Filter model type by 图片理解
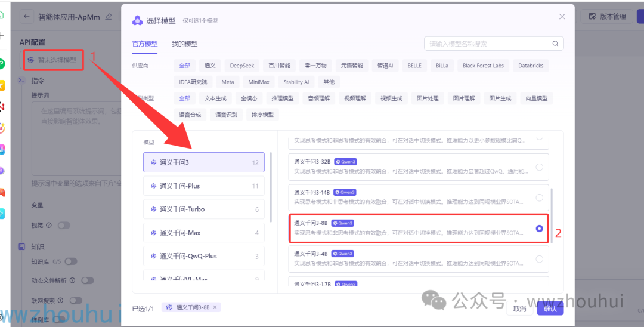The height and width of the screenshot is (327, 644). point(464,98)
